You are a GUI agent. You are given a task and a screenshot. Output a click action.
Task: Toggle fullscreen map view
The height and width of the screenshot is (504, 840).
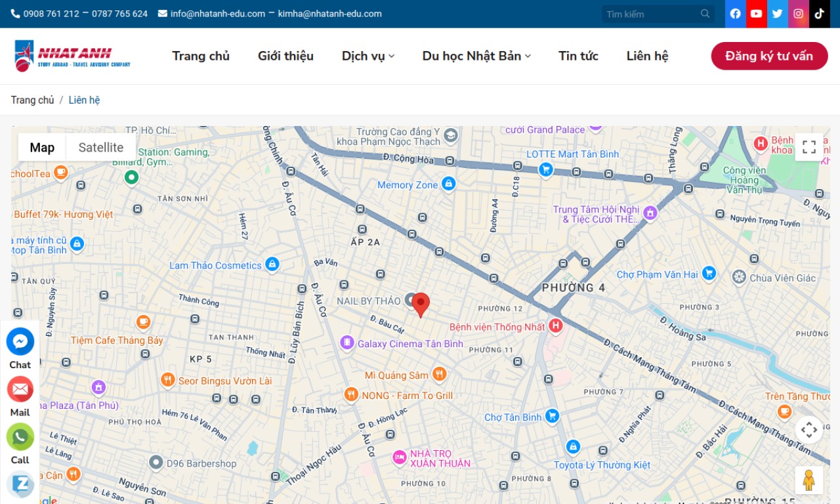[809, 147]
